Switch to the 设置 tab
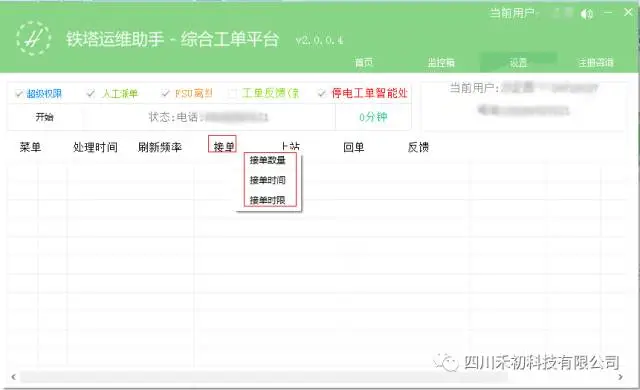This screenshot has height=390, width=640. click(518, 62)
